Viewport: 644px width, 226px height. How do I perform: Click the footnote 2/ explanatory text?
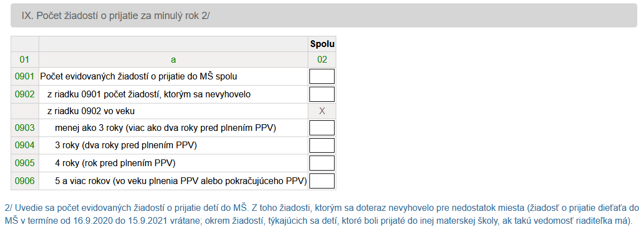(322, 213)
